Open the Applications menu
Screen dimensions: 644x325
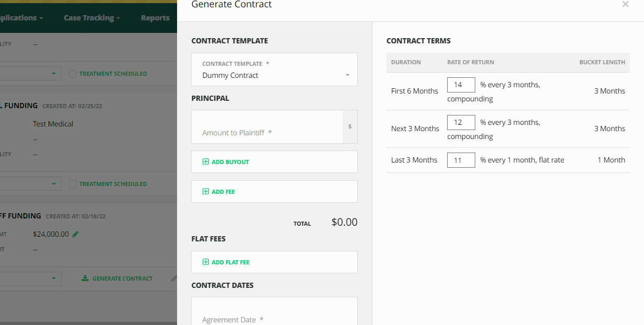(21, 17)
